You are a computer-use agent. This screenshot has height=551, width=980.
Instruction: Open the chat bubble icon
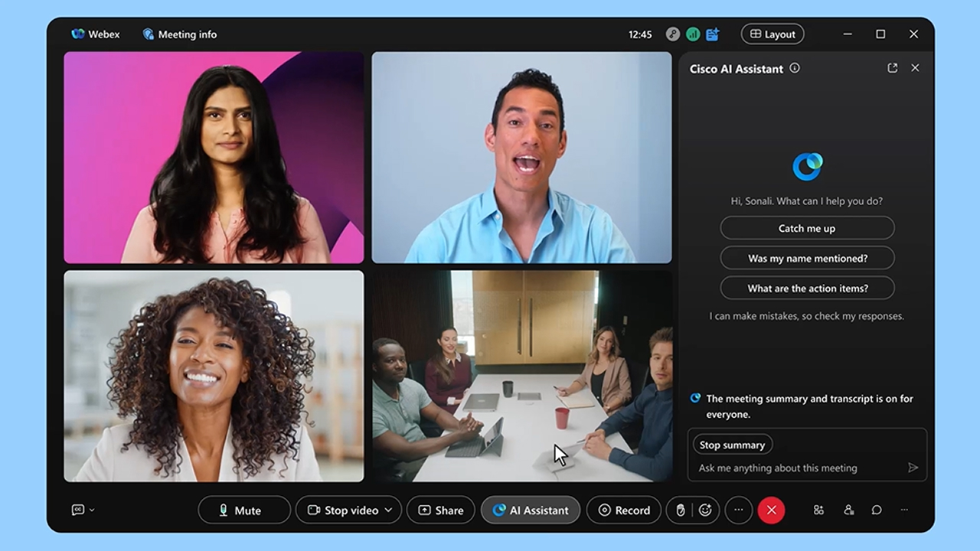(877, 510)
